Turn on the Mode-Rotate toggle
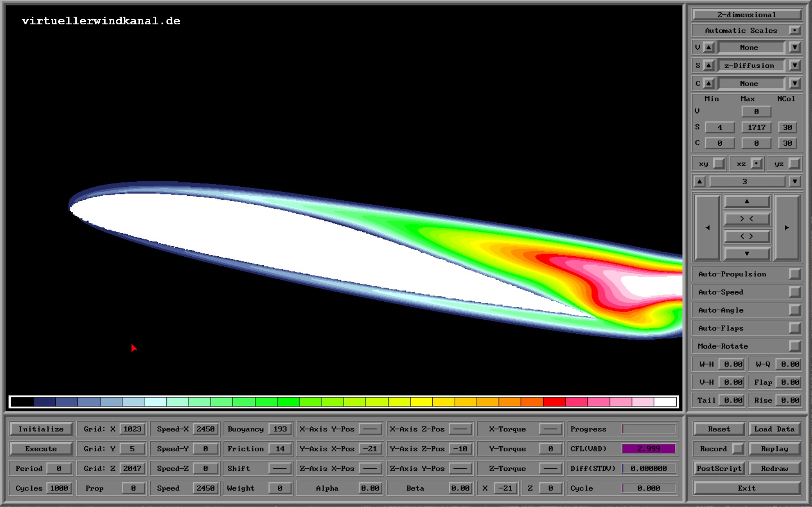The width and height of the screenshot is (812, 507). tap(794, 346)
